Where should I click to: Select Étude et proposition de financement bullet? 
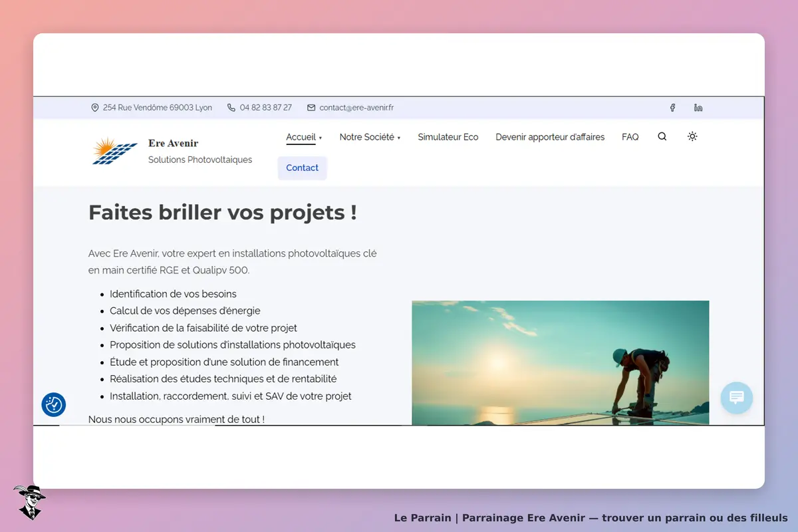[x=224, y=362]
